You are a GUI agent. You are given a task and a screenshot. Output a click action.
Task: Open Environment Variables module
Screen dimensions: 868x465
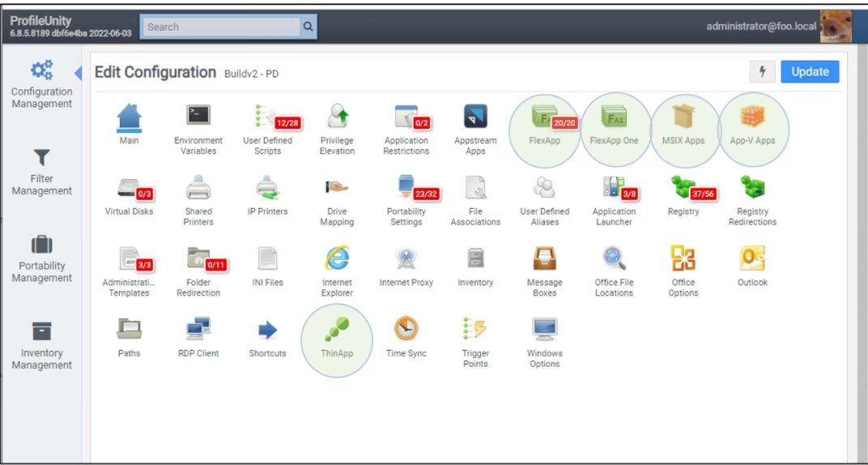(x=198, y=130)
